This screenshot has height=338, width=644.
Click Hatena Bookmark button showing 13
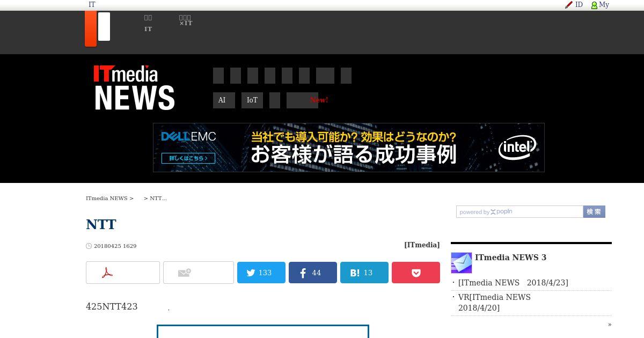pos(364,273)
